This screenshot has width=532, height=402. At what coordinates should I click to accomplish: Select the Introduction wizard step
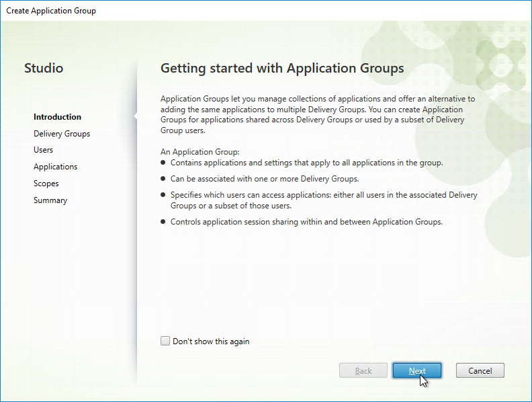(57, 117)
